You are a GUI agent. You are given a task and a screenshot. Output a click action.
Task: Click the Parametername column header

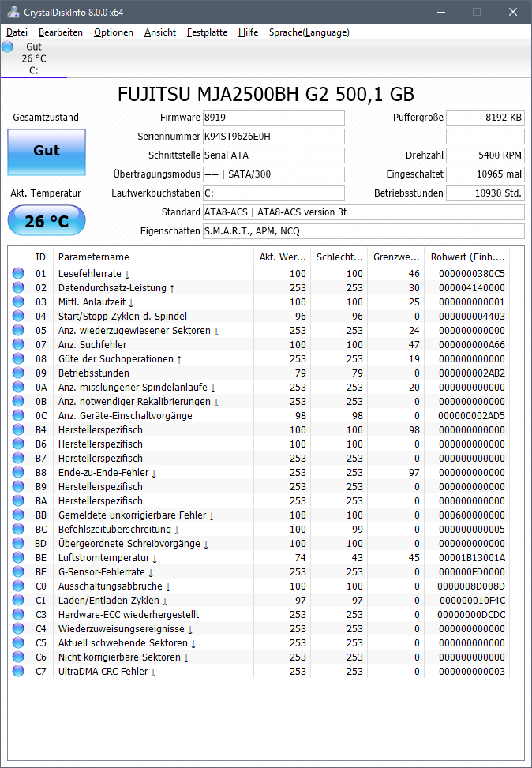tap(153, 257)
